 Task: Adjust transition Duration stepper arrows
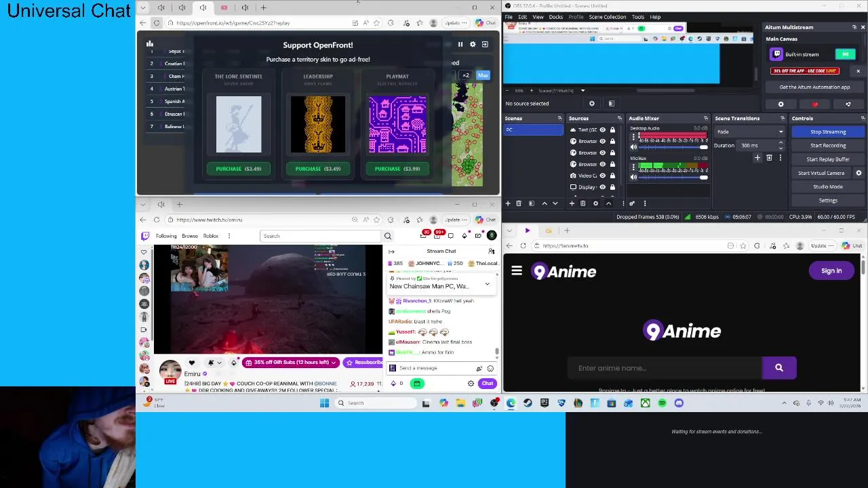(x=781, y=145)
